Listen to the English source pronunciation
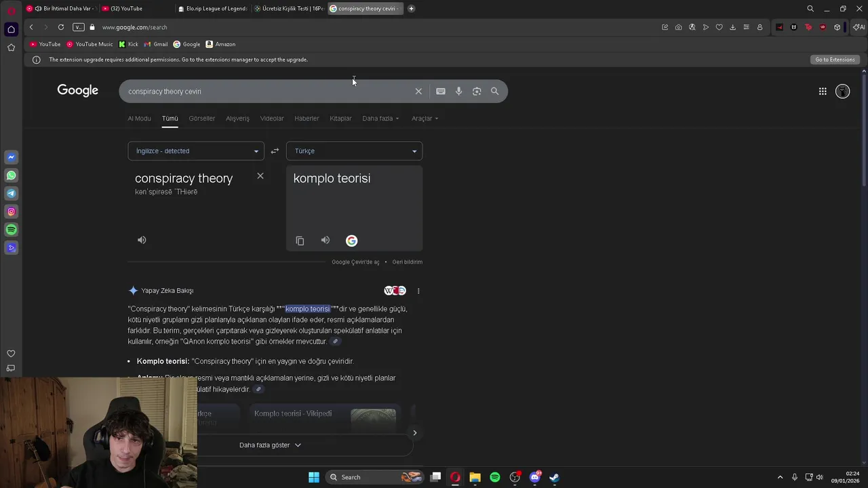 142,240
